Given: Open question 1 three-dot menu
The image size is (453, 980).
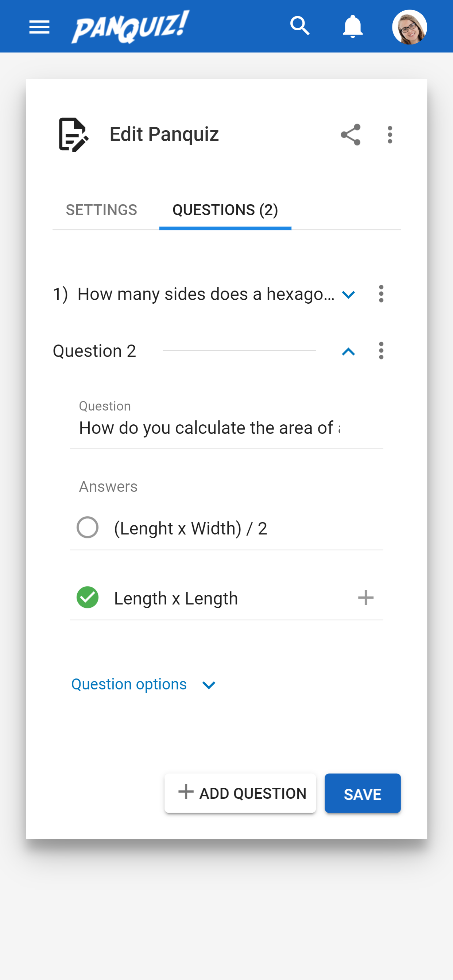Looking at the screenshot, I should pyautogui.click(x=381, y=294).
